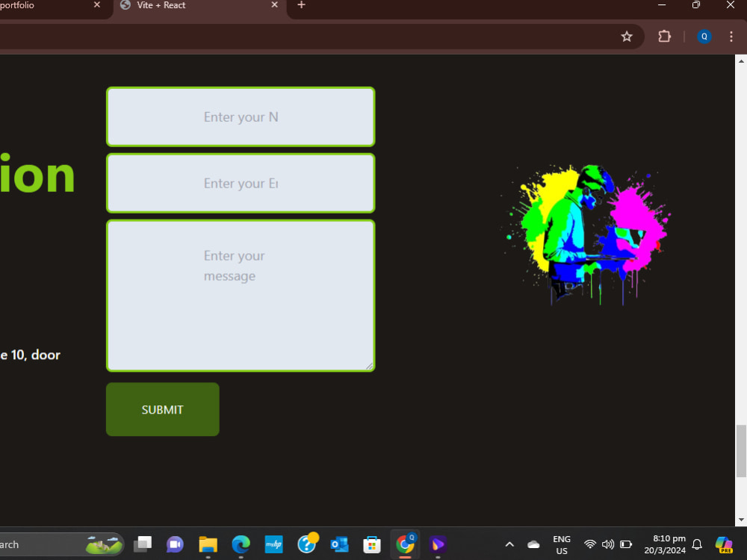This screenshot has width=747, height=560.
Task: Close the portfolio tab
Action: tap(97, 4)
